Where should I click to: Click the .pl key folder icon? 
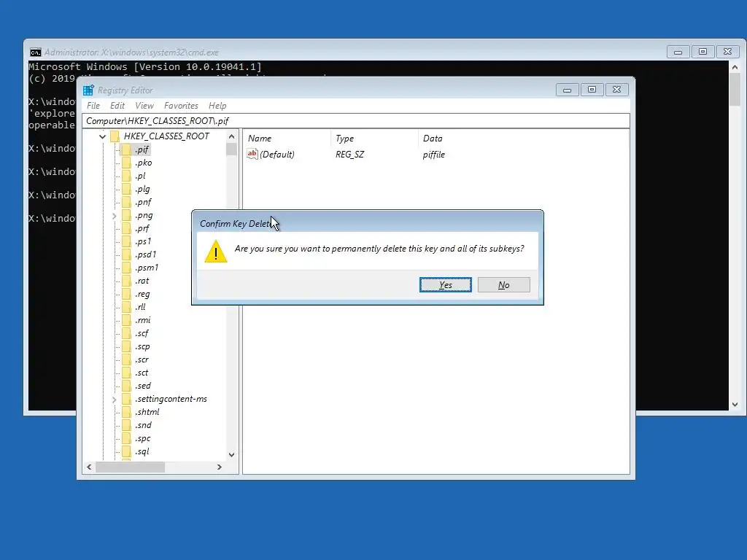[126, 176]
